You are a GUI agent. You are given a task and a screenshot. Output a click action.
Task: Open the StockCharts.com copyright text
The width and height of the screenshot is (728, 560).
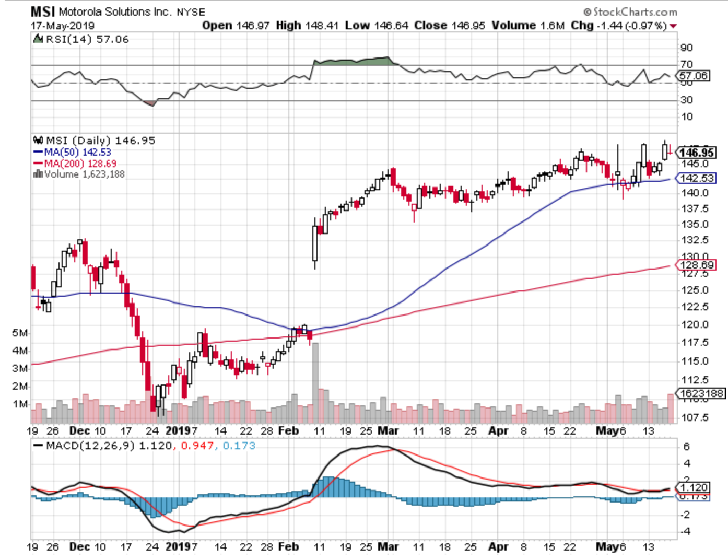(x=630, y=11)
